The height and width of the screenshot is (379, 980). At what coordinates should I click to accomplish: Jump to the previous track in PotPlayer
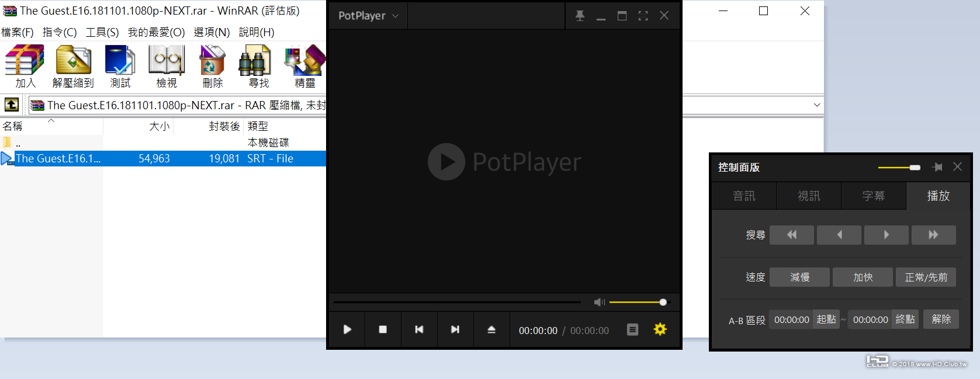pyautogui.click(x=419, y=330)
